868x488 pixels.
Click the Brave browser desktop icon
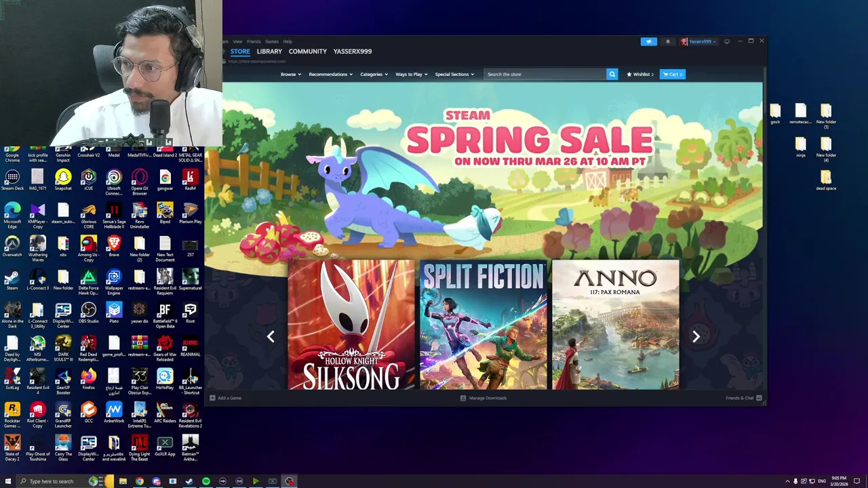(114, 247)
